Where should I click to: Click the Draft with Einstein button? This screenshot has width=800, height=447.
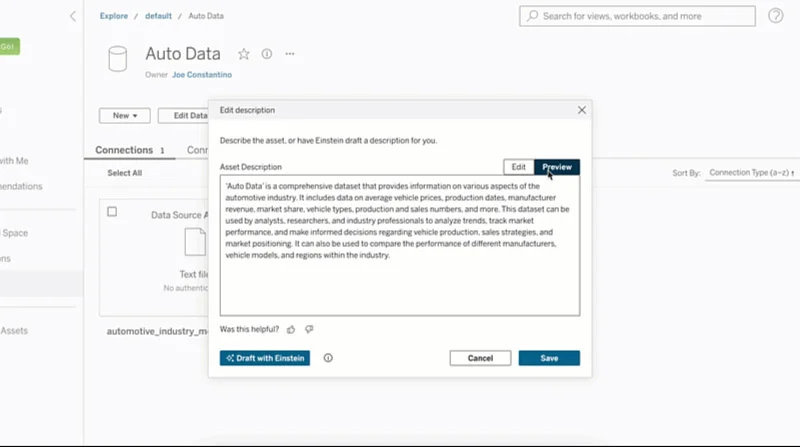[x=265, y=358]
